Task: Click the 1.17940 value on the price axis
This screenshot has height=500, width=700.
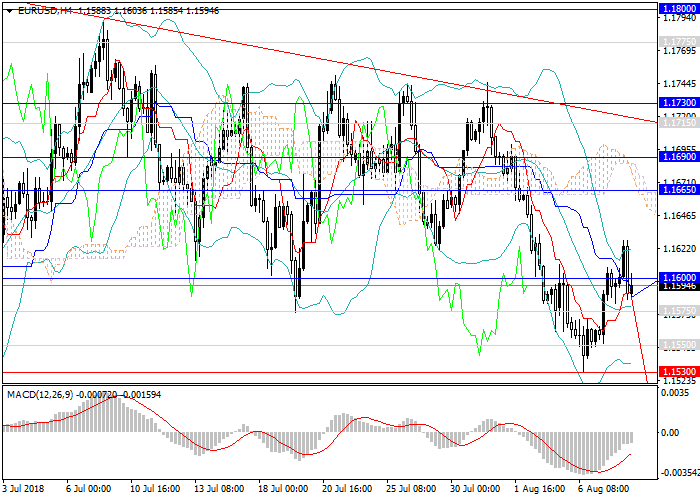Action: pyautogui.click(x=680, y=18)
